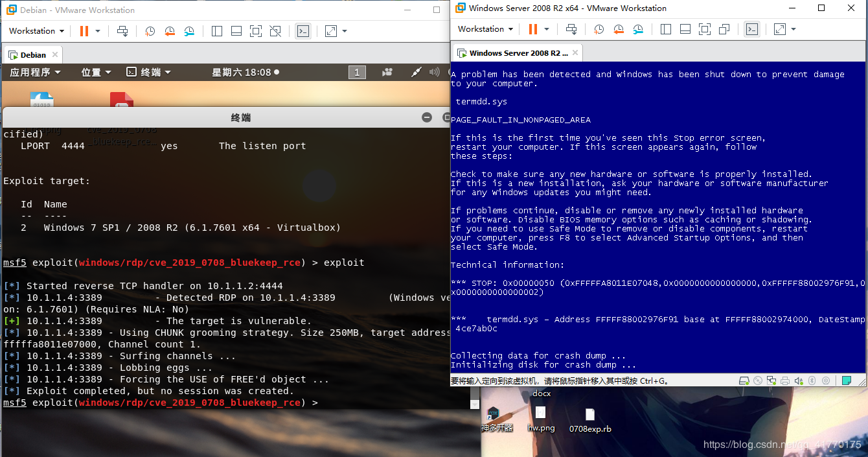Click 'Exploit completed, but no session was created.' line
Image resolution: width=868 pixels, height=457 pixels.
click(x=148, y=391)
